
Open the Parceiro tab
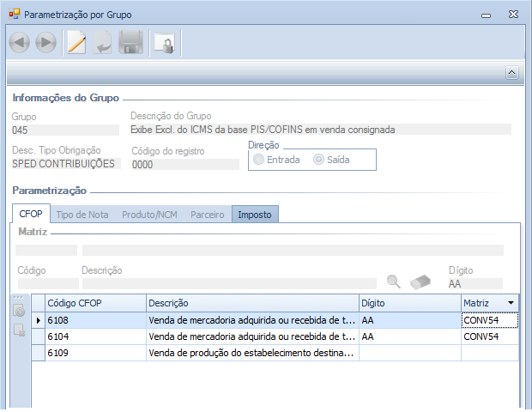click(x=207, y=215)
